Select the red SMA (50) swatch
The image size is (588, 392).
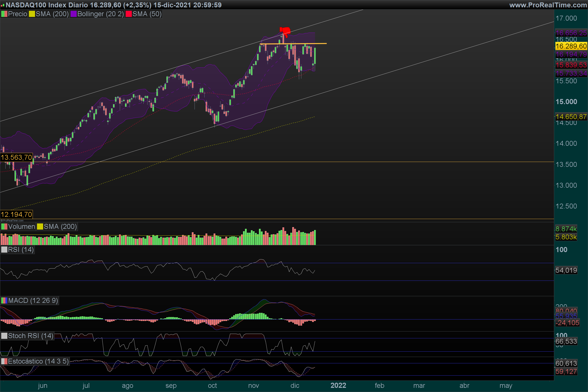(128, 14)
